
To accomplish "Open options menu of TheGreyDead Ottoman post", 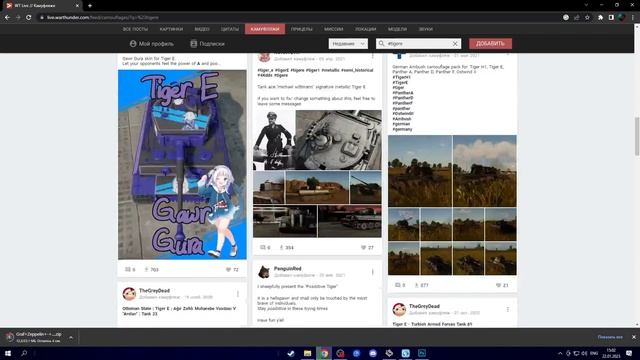I will [238, 293].
